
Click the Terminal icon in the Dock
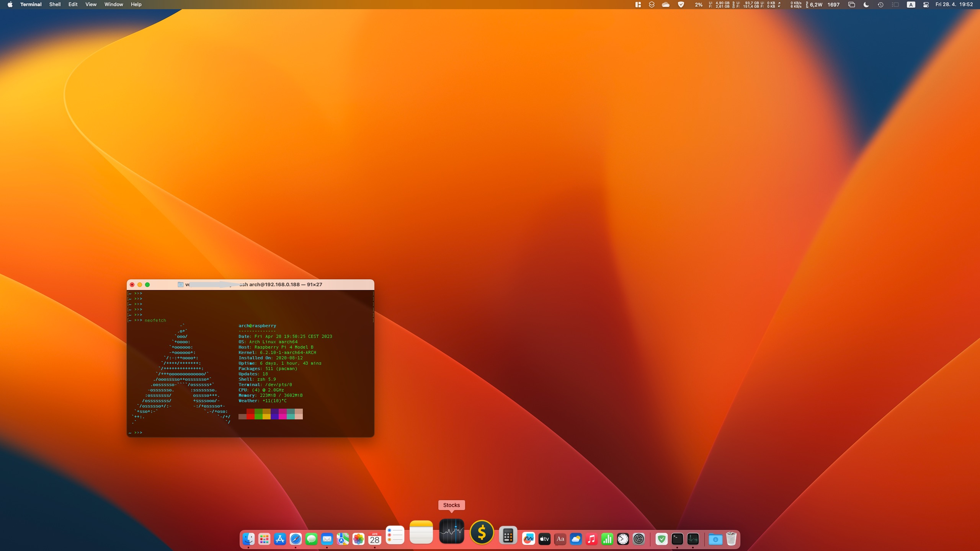[677, 539]
